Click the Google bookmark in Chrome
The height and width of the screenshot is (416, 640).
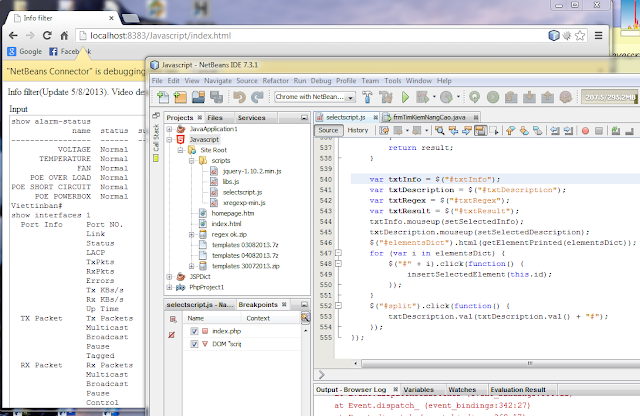pyautogui.click(x=25, y=51)
